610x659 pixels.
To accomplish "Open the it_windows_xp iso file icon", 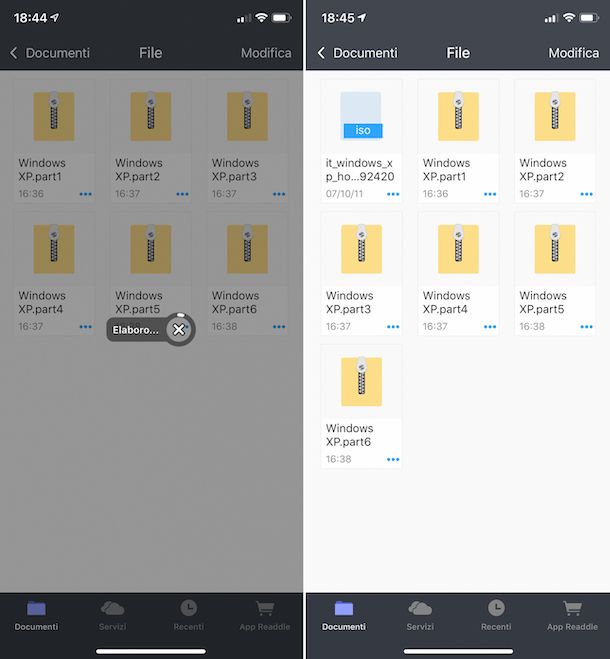I will click(x=361, y=115).
